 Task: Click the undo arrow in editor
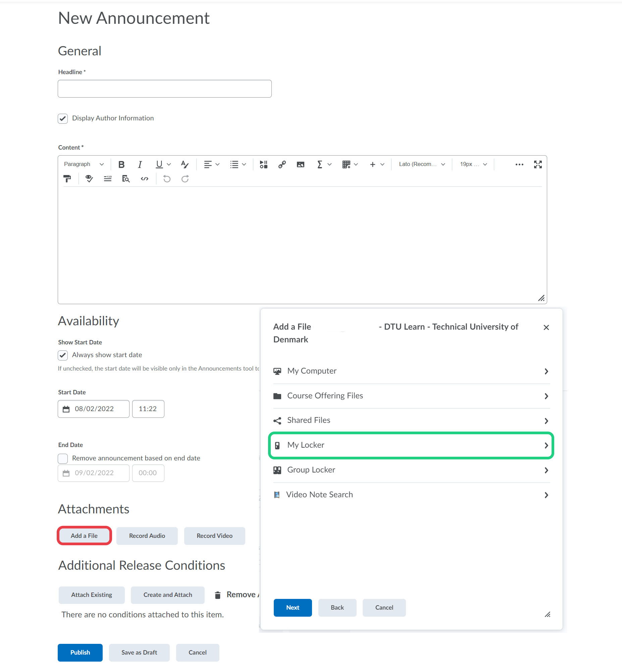167,179
